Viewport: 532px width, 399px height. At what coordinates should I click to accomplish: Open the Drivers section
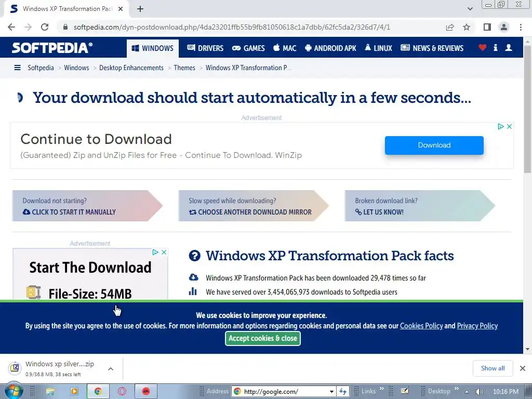click(205, 48)
